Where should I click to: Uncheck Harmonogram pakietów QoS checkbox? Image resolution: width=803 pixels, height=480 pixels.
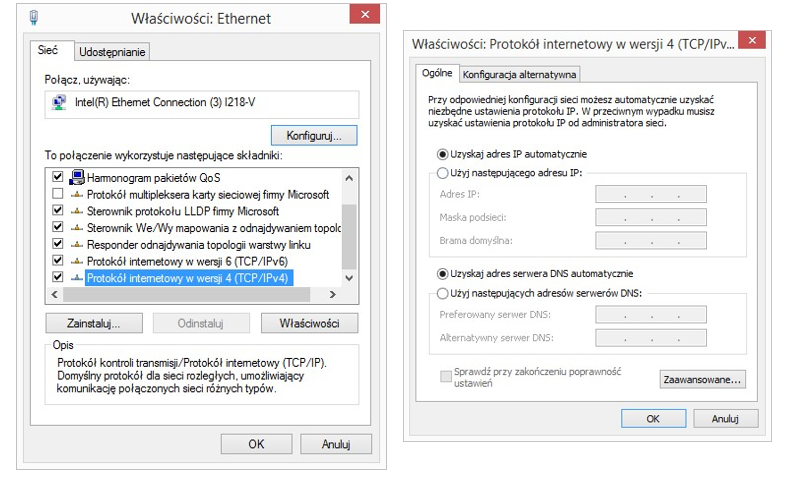57,177
